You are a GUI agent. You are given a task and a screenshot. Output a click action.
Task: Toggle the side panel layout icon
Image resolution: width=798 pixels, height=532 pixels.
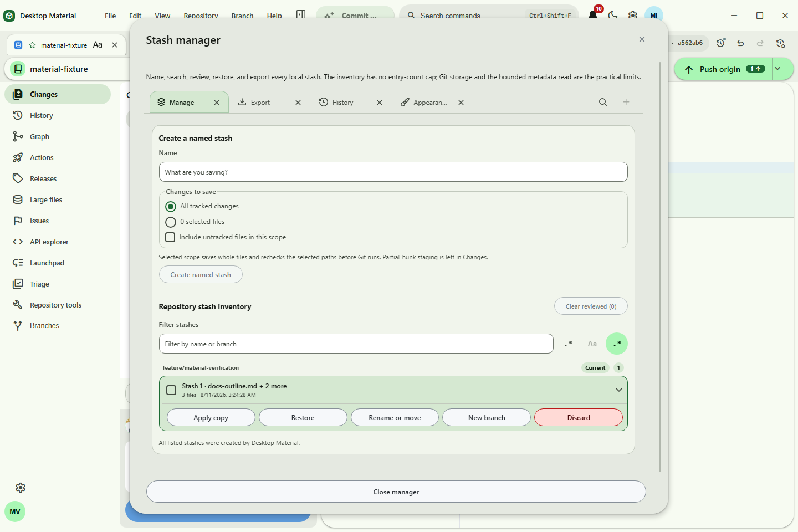301,15
